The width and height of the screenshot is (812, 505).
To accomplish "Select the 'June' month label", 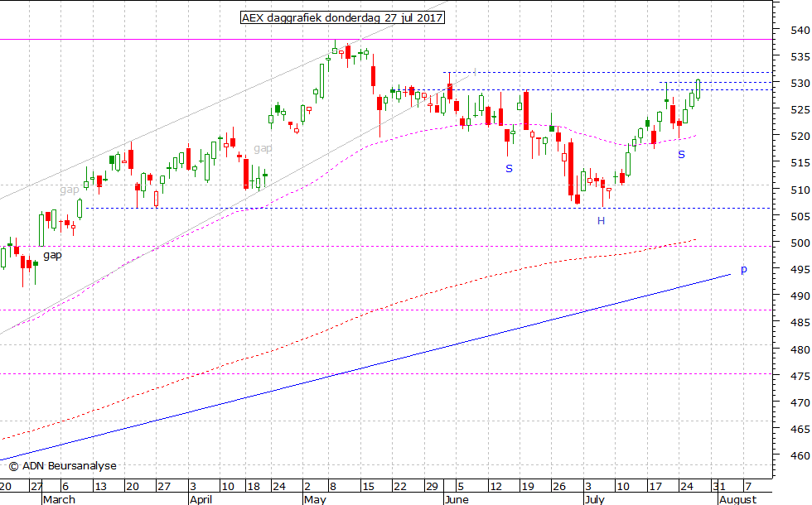I will click(x=457, y=500).
